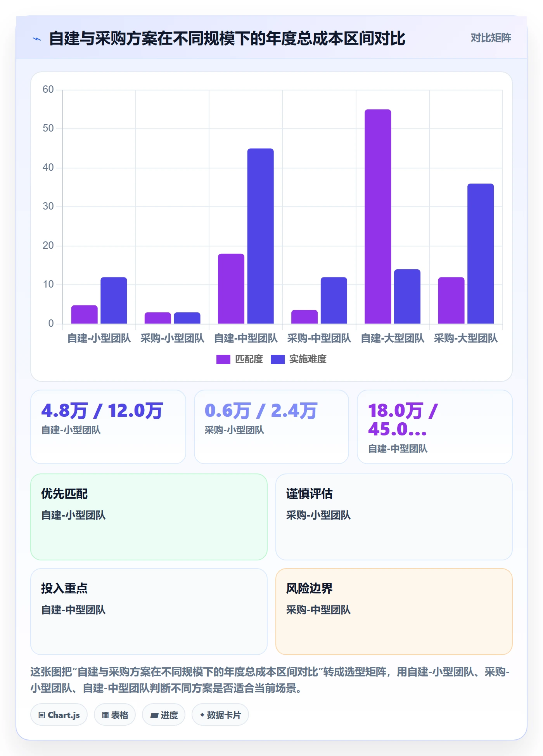543x756 pixels.
Task: Click the purple 匹配度 bar for 采购-小型团队
Action: point(158,318)
